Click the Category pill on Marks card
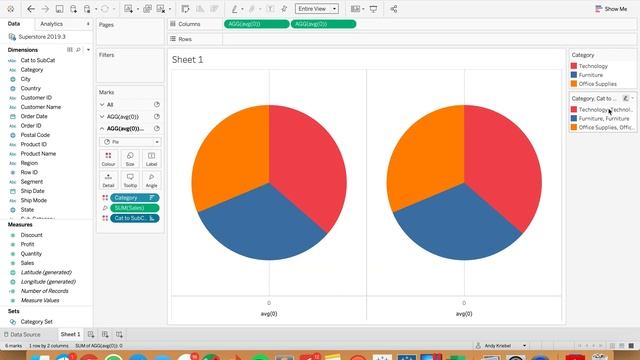 135,198
